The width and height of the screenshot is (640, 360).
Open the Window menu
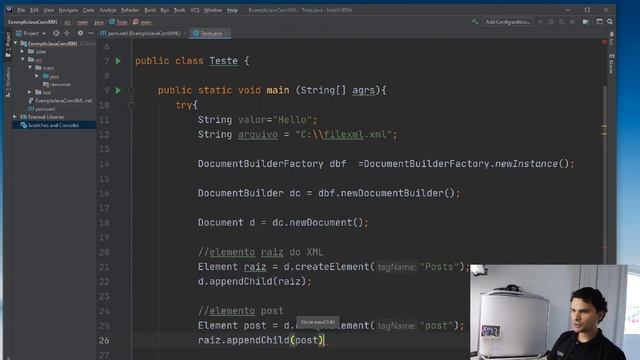pos(213,10)
